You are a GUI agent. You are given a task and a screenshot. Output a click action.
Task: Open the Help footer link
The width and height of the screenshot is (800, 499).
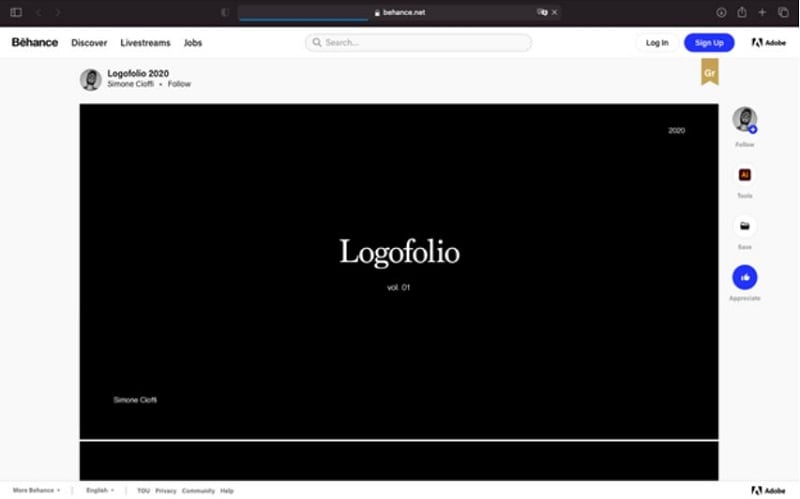click(x=227, y=491)
